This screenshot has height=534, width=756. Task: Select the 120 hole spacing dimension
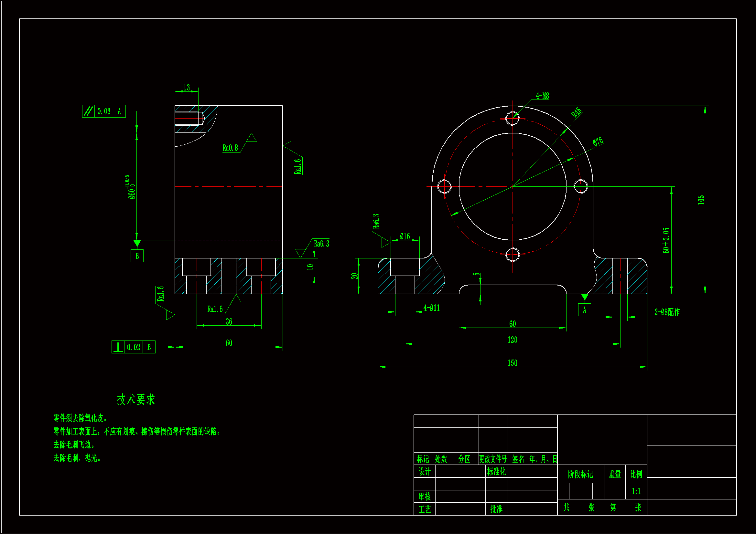pos(512,340)
